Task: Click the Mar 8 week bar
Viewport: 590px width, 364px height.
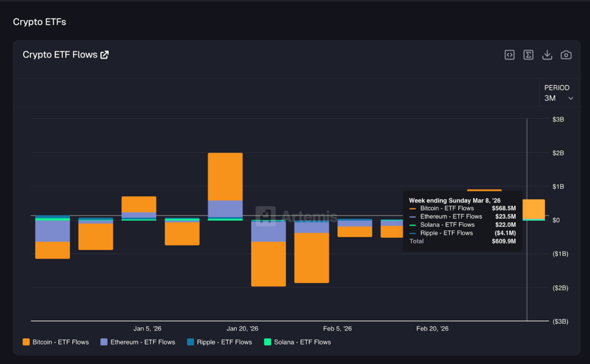Action: click(x=534, y=208)
